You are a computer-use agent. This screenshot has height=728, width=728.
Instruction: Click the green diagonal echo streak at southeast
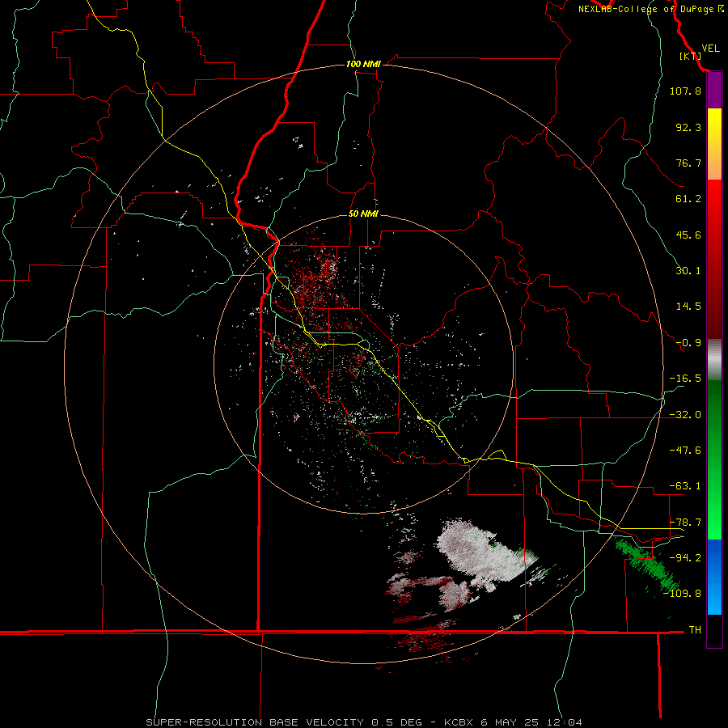pyautogui.click(x=648, y=565)
